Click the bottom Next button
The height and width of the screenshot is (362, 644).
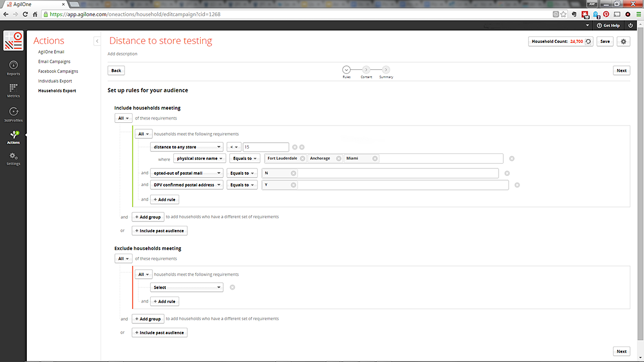[x=621, y=351]
